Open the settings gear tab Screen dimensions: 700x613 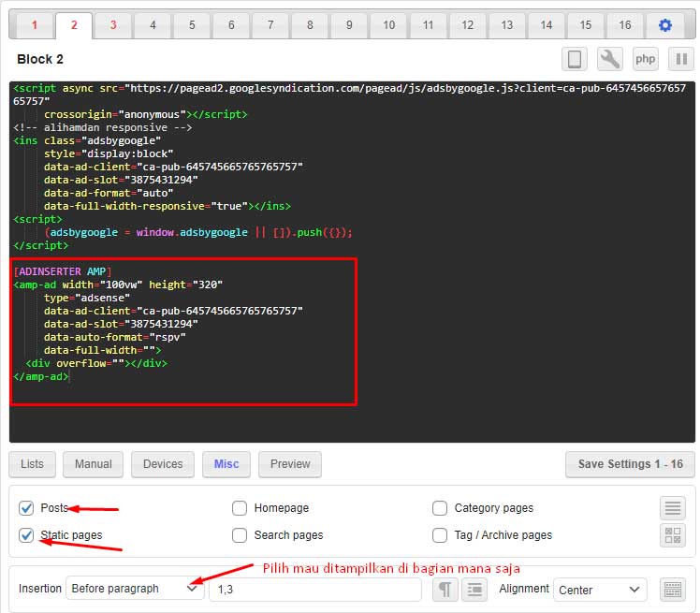[664, 25]
